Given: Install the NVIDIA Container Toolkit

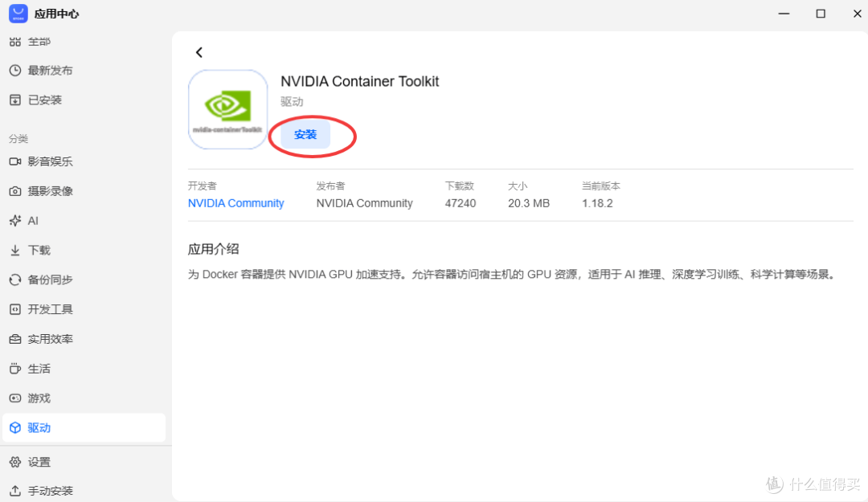Looking at the screenshot, I should [305, 134].
